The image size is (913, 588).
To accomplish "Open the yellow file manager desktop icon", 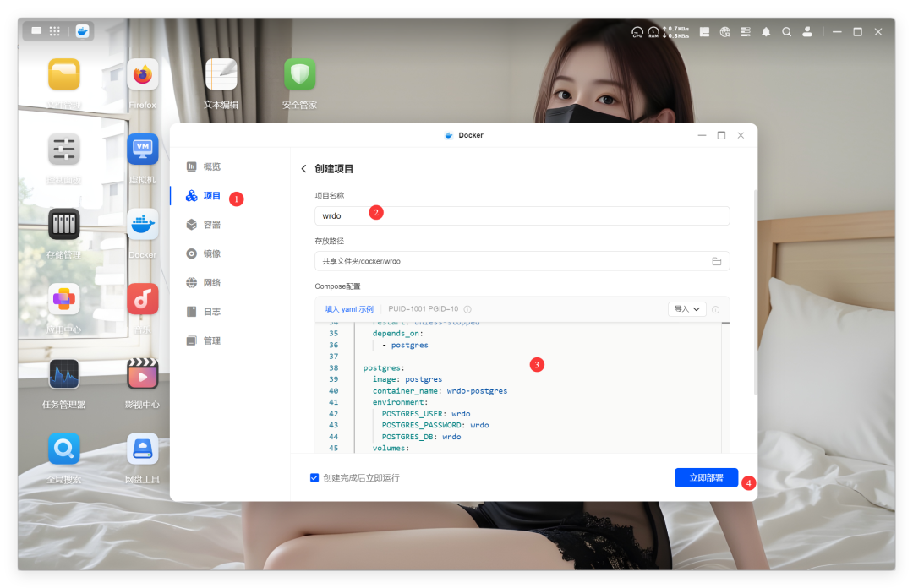I will [64, 74].
